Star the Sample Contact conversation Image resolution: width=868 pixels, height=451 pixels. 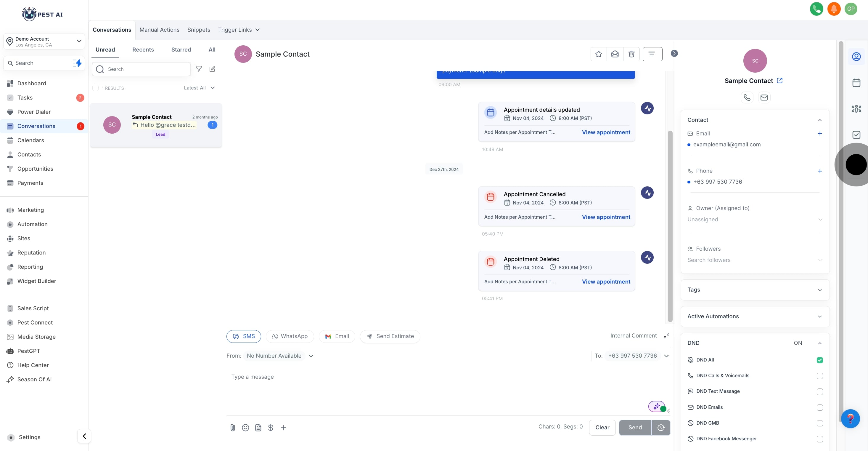[x=598, y=54]
